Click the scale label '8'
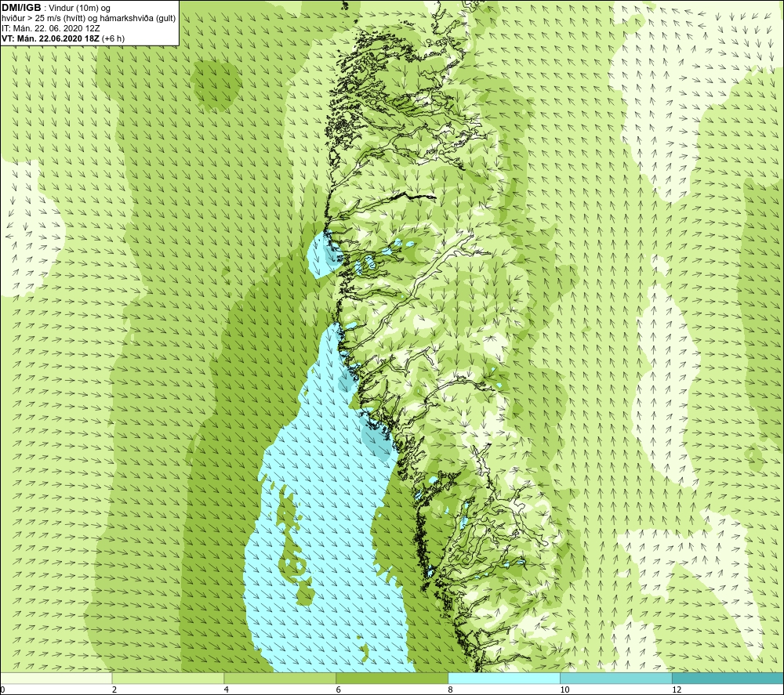Image resolution: width=784 pixels, height=695 pixels. [451, 690]
